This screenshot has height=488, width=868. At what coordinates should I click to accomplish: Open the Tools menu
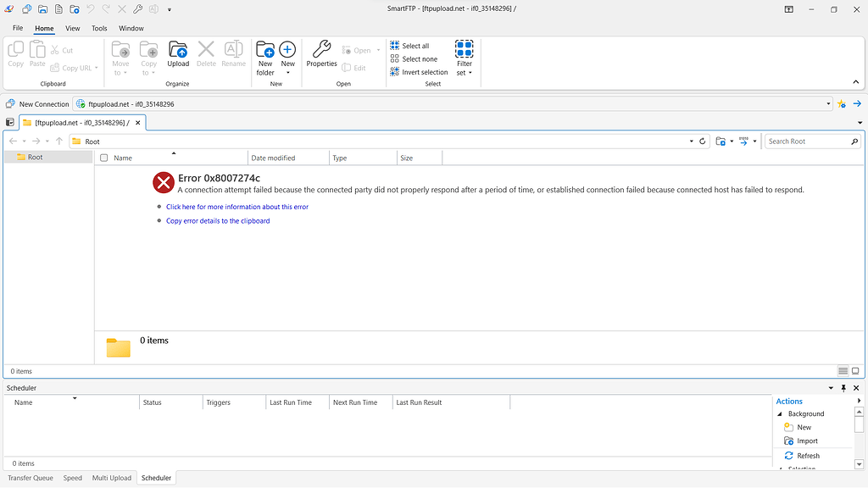click(98, 28)
